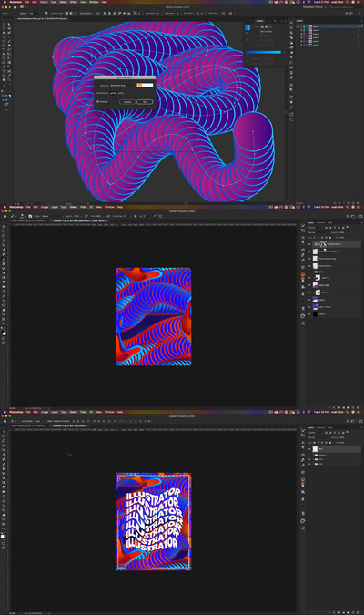The height and width of the screenshot is (615, 364).
Task: Click the foreground color swatch in the Hue/Saturation Photoshop window
Action: pos(3,331)
